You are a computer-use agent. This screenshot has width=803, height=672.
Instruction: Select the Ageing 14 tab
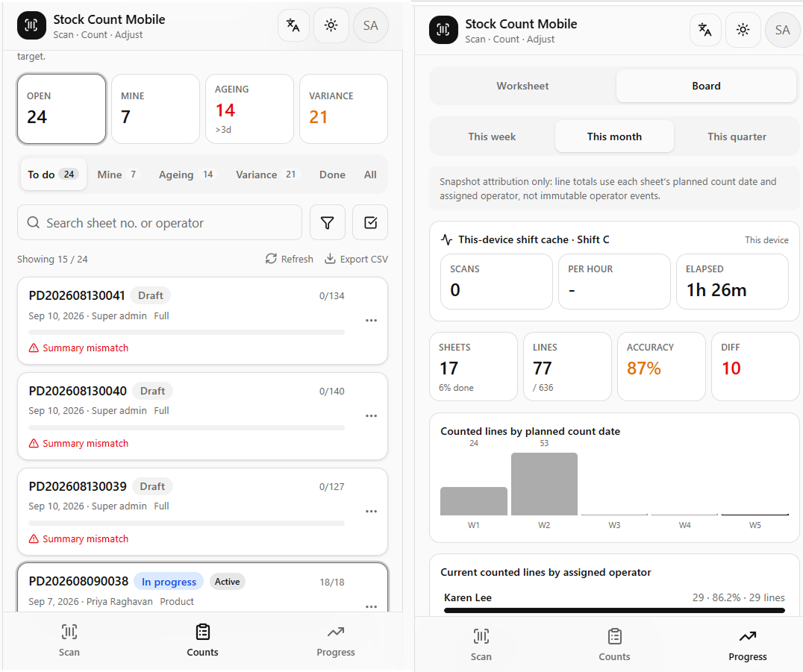tap(187, 175)
